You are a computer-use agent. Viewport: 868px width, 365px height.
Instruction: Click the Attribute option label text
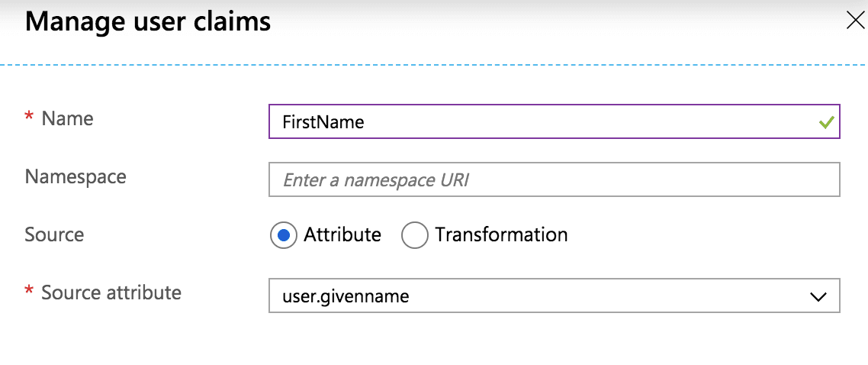(342, 234)
